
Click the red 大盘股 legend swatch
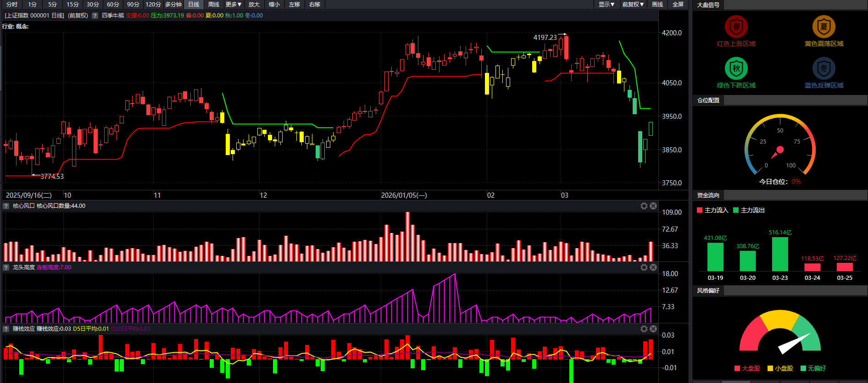point(737,368)
